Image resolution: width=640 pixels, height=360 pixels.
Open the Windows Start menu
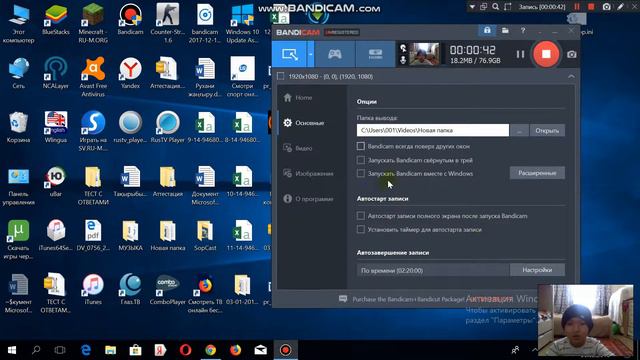point(12,350)
